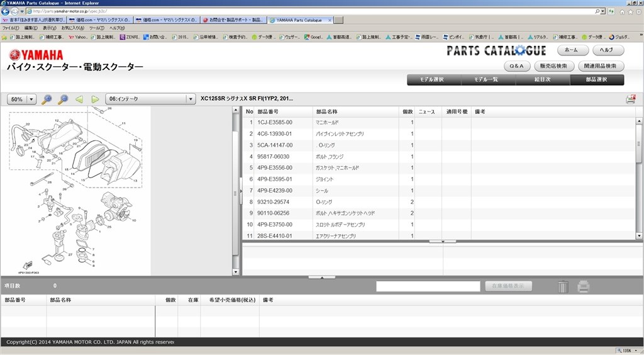Viewport: 644px width, 355px height.
Task: Click the splitter handle below parts table
Action: pyautogui.click(x=443, y=242)
